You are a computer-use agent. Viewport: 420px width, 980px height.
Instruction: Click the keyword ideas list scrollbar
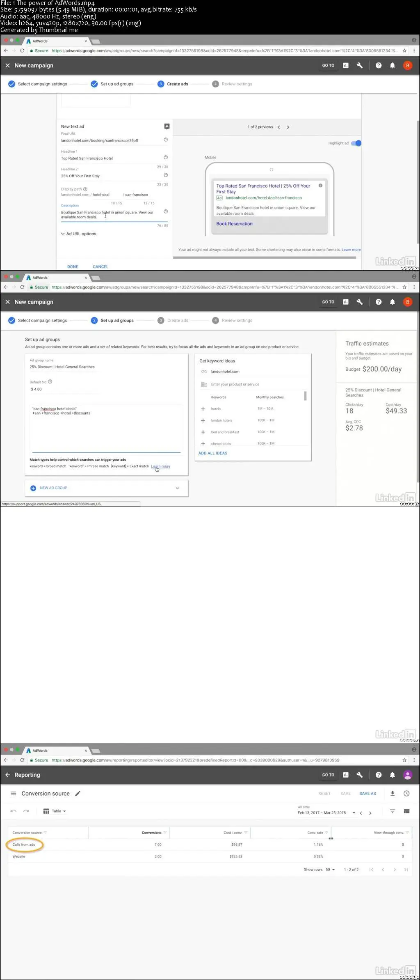point(305,396)
